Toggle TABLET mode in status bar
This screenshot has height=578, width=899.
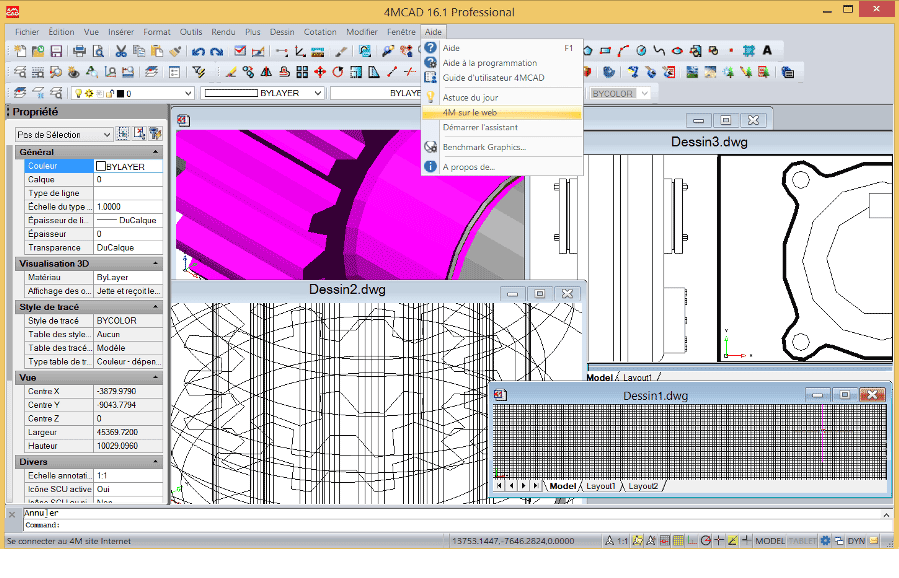[x=802, y=541]
